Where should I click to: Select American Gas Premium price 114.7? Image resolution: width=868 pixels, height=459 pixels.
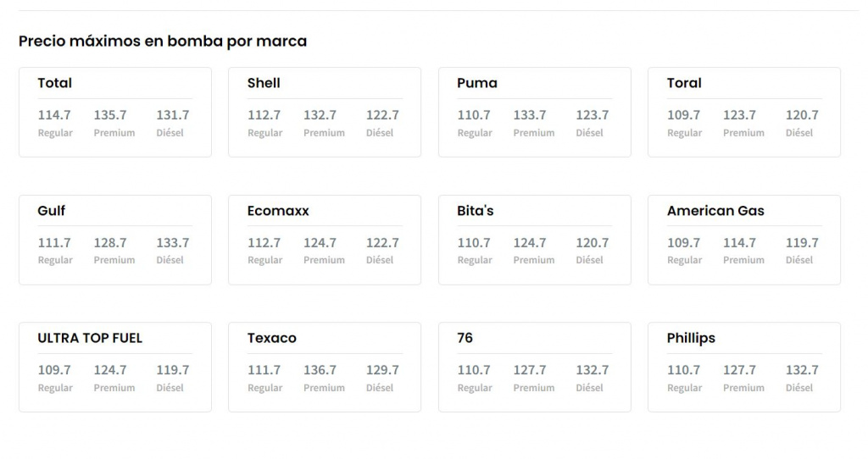point(739,243)
